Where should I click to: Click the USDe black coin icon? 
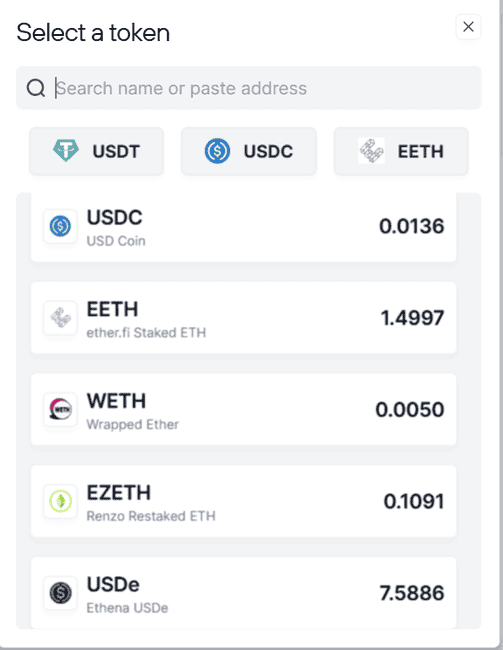61,593
